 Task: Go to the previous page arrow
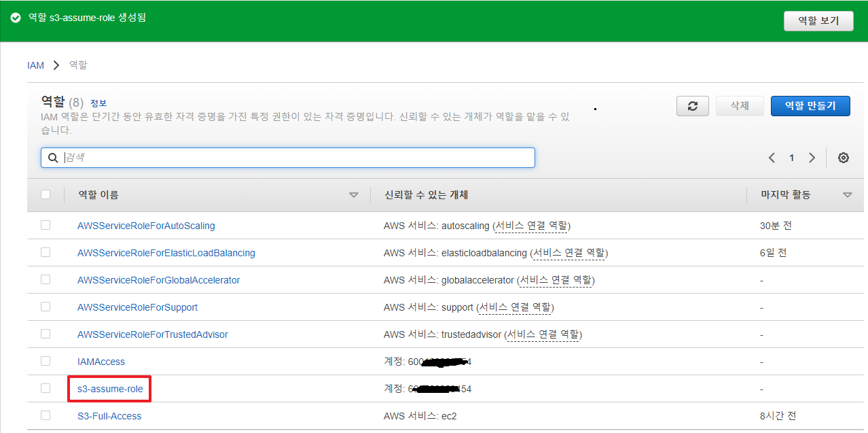(772, 158)
